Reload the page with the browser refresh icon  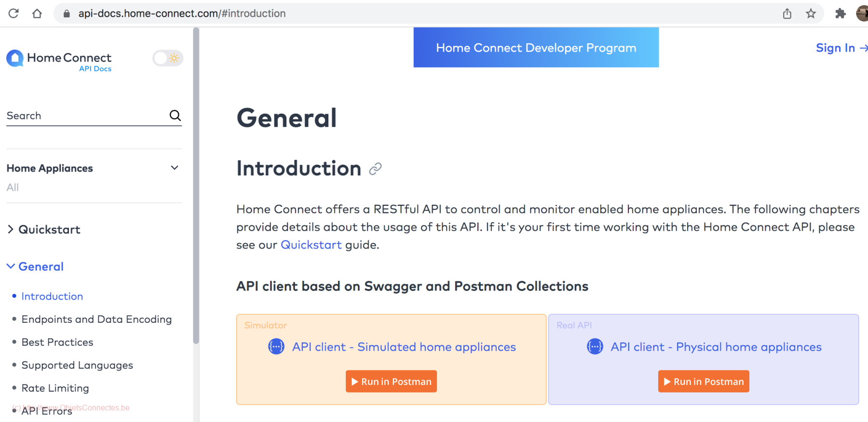tap(14, 13)
